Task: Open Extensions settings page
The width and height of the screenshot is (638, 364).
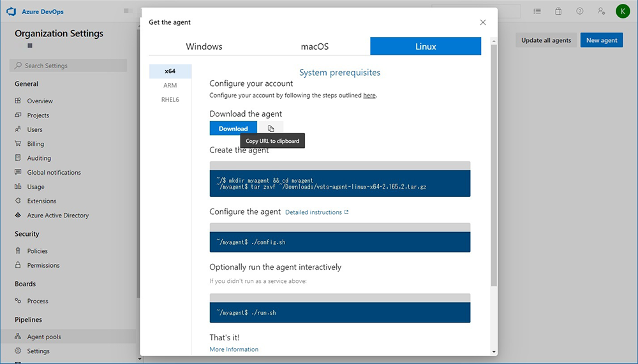Action: coord(42,201)
